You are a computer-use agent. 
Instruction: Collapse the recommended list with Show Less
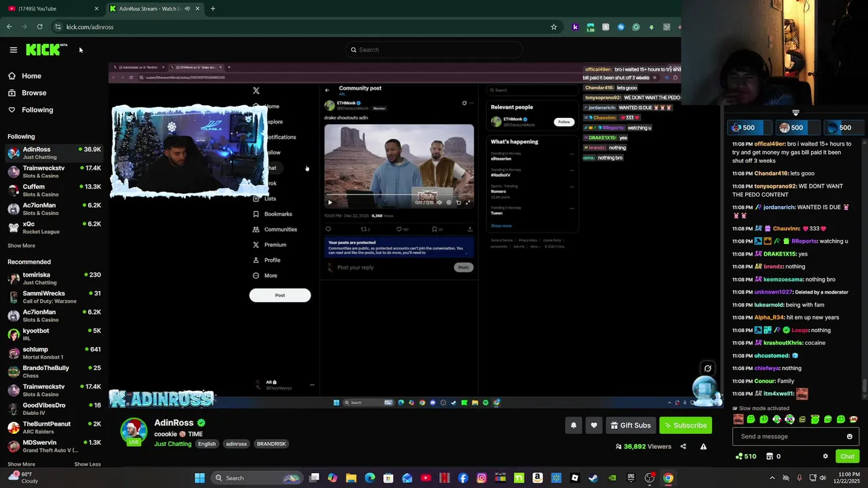pyautogui.click(x=87, y=464)
